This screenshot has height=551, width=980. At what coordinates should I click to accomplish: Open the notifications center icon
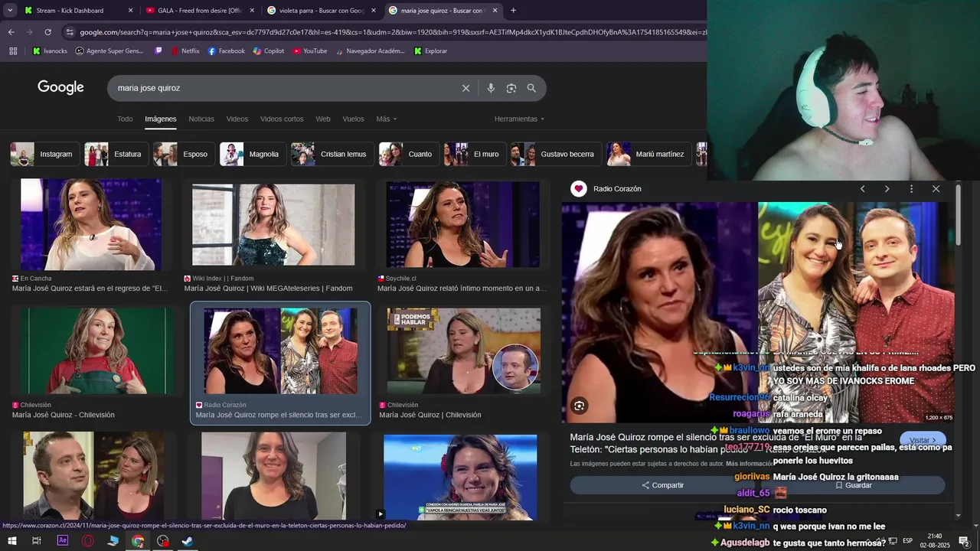click(x=963, y=541)
